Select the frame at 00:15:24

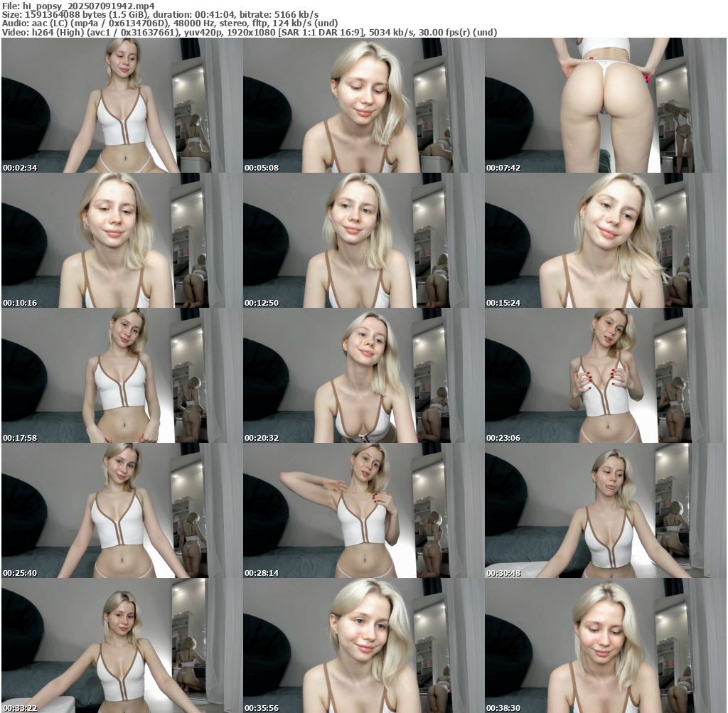[606, 240]
